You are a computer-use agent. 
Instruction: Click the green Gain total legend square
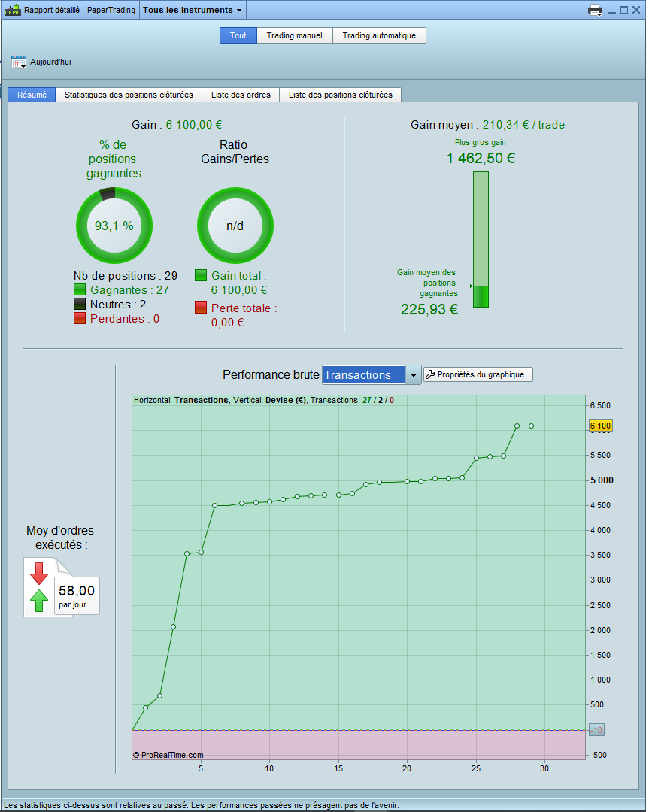201,275
